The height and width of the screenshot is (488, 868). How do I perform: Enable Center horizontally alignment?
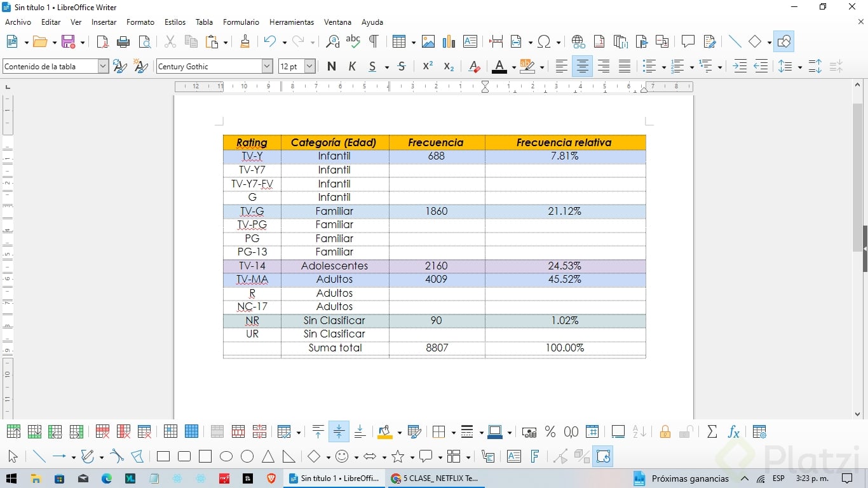point(582,66)
